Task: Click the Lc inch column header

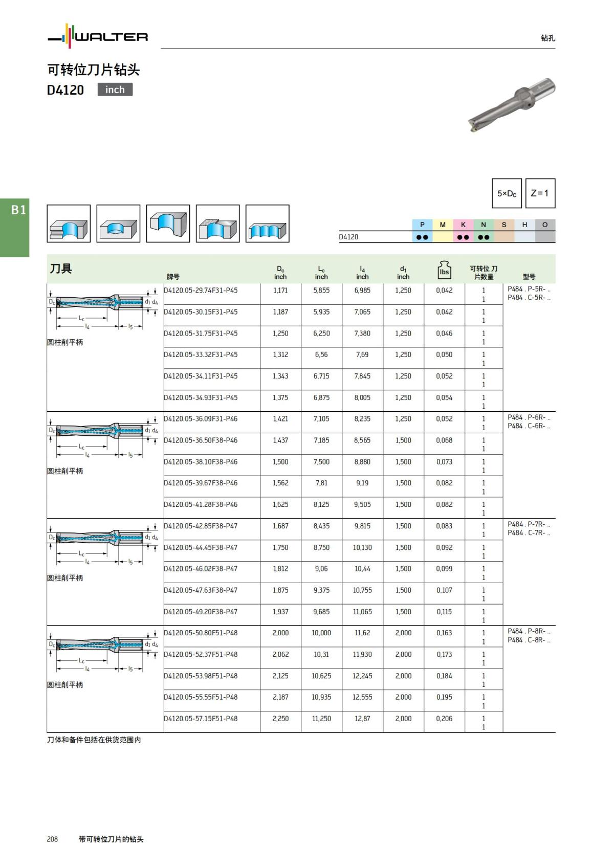Action: click(321, 273)
